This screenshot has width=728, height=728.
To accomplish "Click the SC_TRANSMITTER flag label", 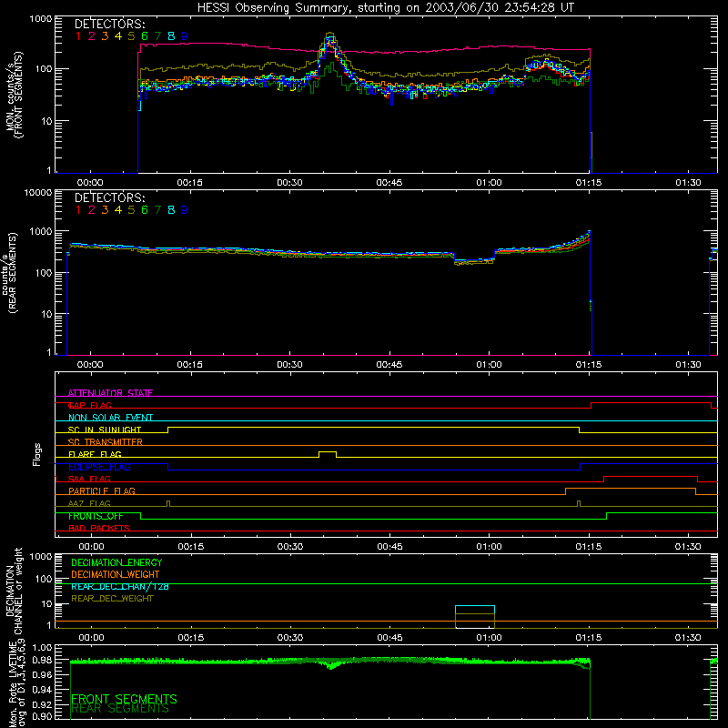I will [105, 442].
